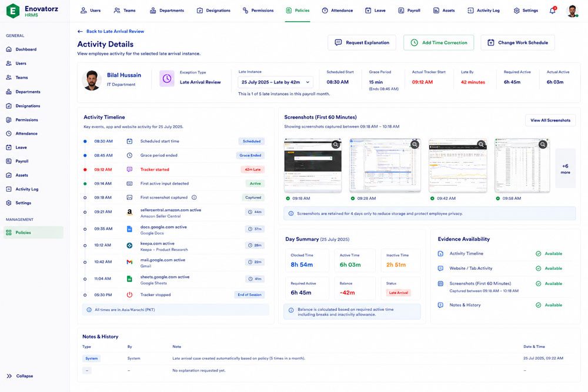Zoom magnifier on 09:42 AM screenshot
The height and width of the screenshot is (392, 588).
481,145
